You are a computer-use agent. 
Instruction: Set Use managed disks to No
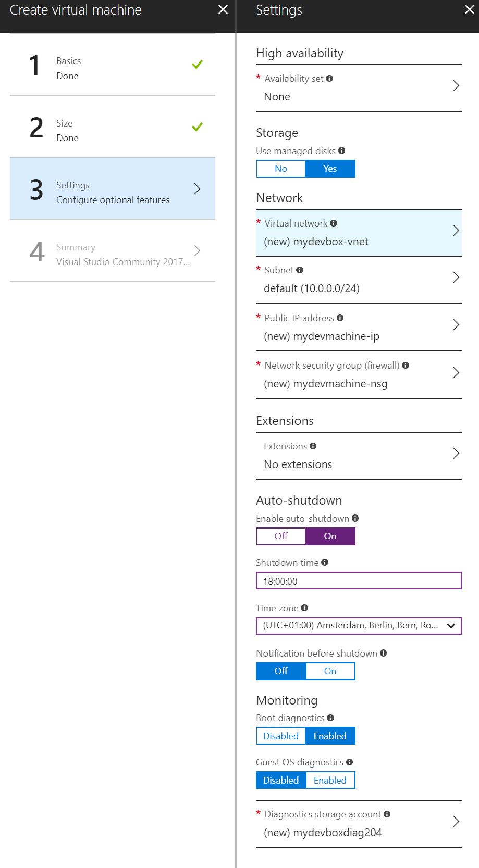tap(281, 169)
